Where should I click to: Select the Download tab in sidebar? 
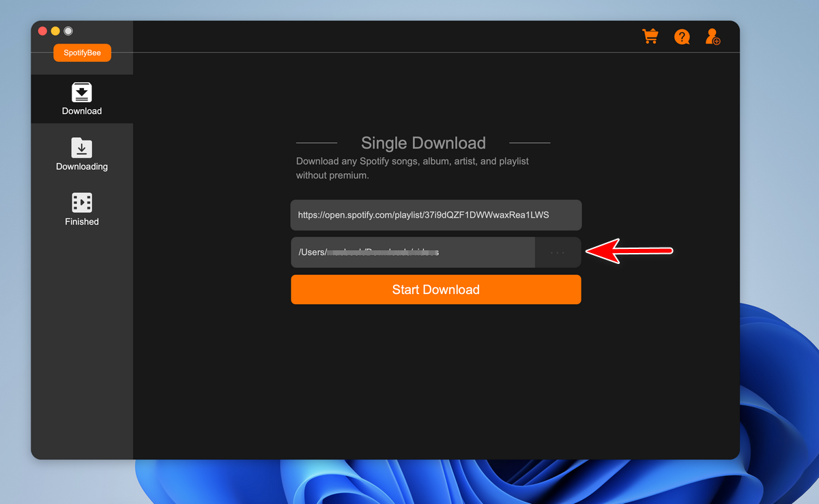pyautogui.click(x=82, y=99)
